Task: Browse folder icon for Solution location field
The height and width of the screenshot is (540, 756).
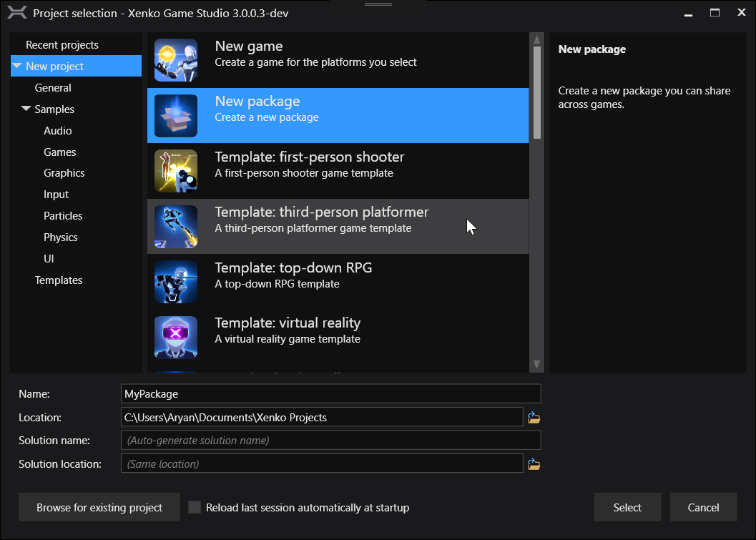Action: (534, 463)
